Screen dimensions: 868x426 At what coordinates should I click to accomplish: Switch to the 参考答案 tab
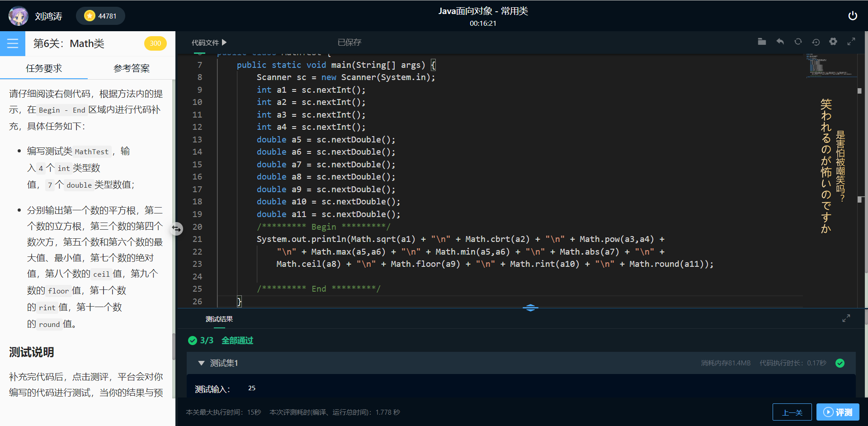tap(131, 68)
